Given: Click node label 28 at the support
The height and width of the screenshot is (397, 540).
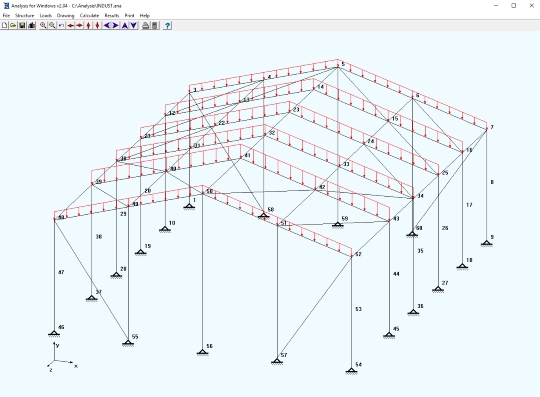Looking at the screenshot, I should [123, 269].
